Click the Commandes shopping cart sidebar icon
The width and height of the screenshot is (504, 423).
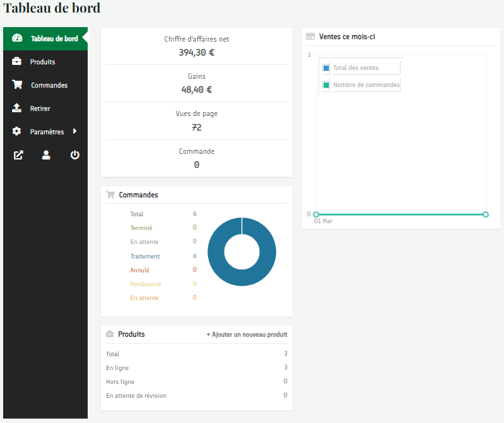tap(17, 85)
